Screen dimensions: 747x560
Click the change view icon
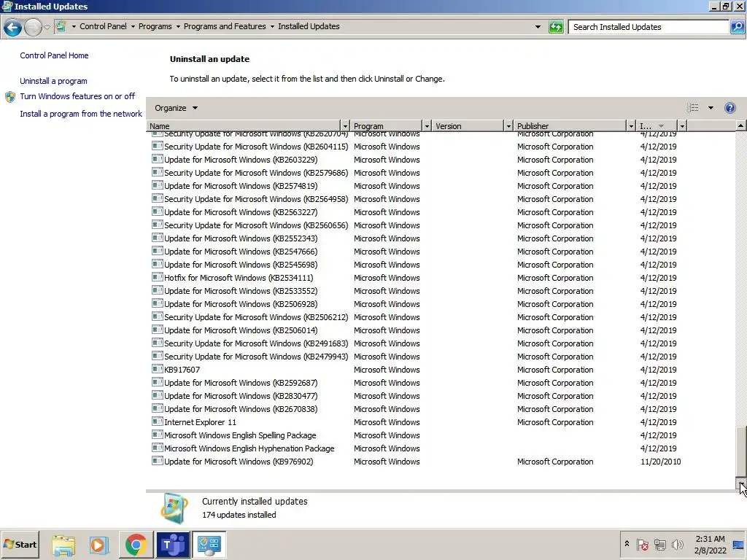pos(693,108)
